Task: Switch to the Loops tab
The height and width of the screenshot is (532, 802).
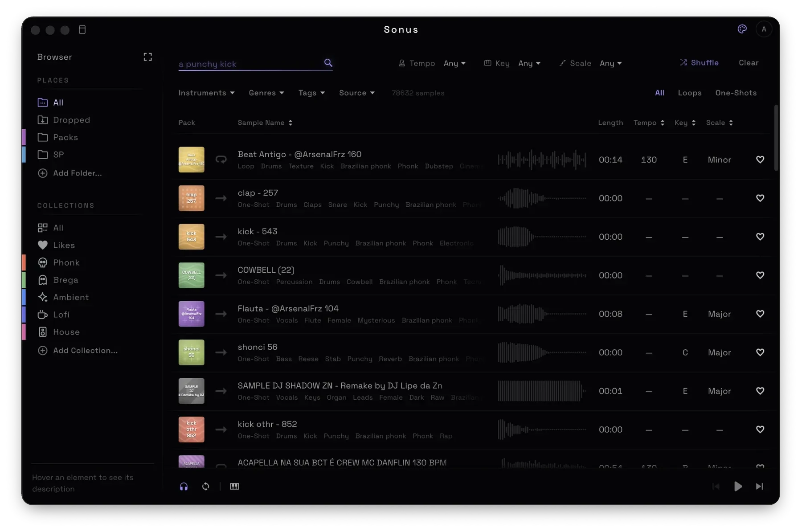Action: pos(690,93)
